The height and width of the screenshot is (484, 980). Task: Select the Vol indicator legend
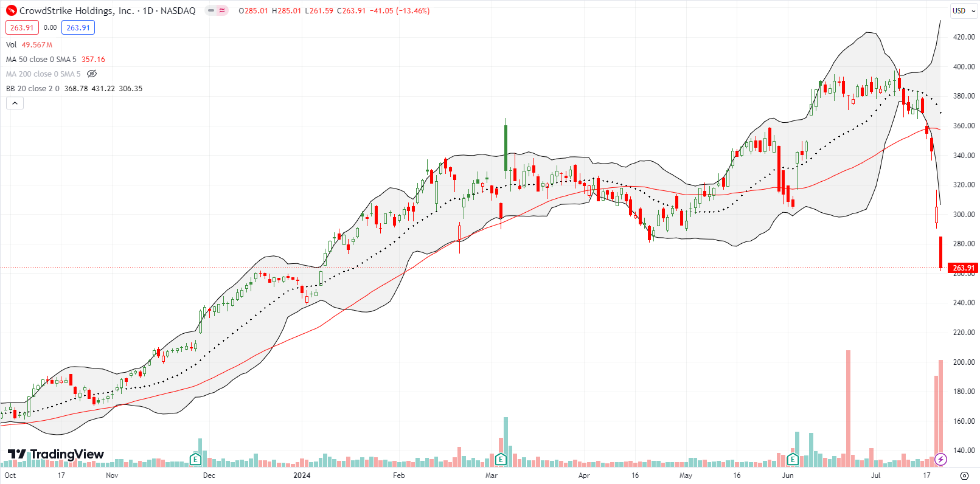click(11, 44)
